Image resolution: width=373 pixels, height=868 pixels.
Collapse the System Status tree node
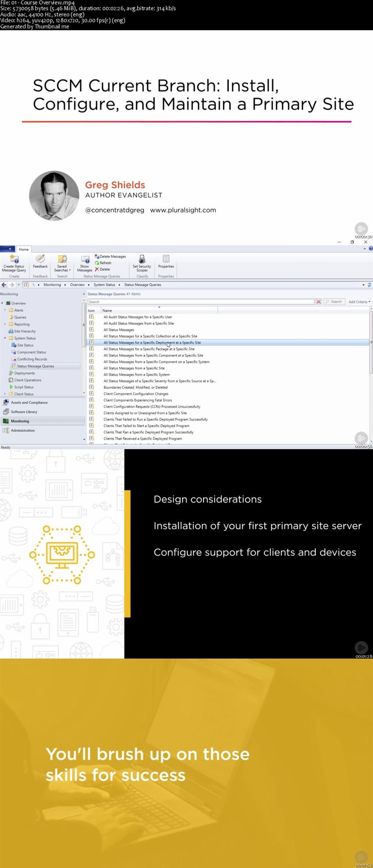click(5, 338)
